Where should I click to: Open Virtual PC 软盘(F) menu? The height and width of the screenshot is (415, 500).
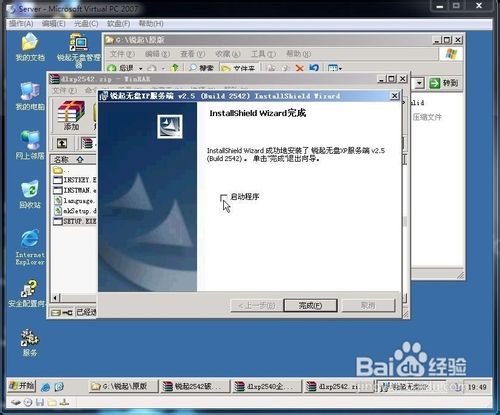(118, 24)
